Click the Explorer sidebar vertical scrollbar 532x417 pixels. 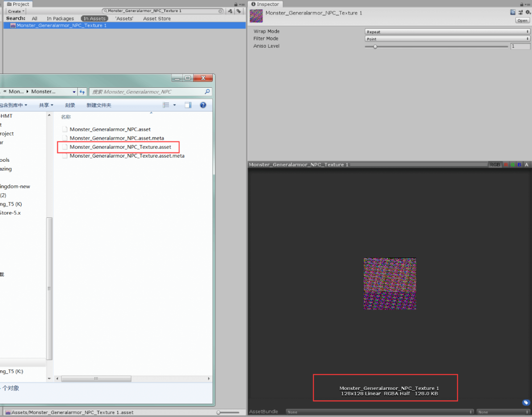point(49,289)
